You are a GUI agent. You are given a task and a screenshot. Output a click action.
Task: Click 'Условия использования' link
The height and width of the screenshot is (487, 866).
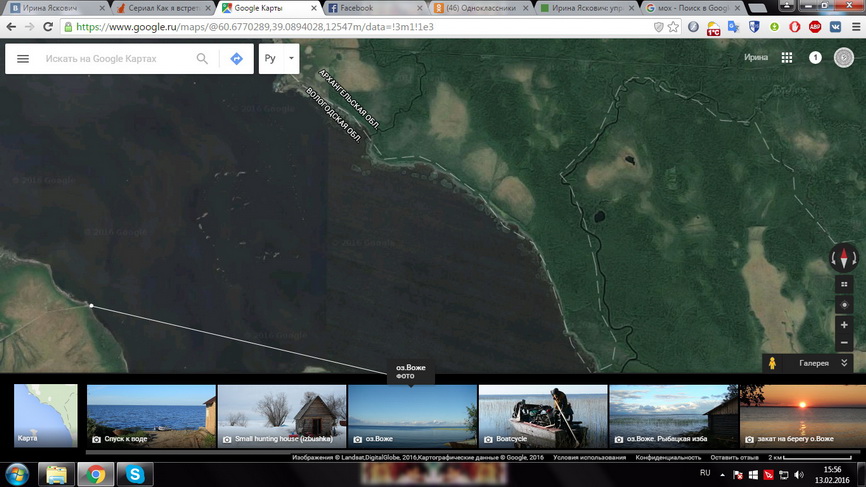coord(589,457)
